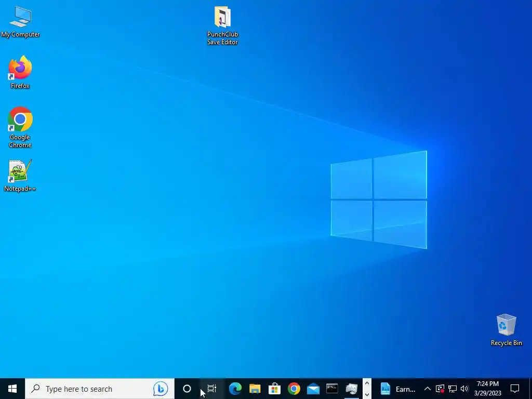The height and width of the screenshot is (399, 532).
Task: Select the PunchClub Save Editor folder
Action: [x=222, y=25]
